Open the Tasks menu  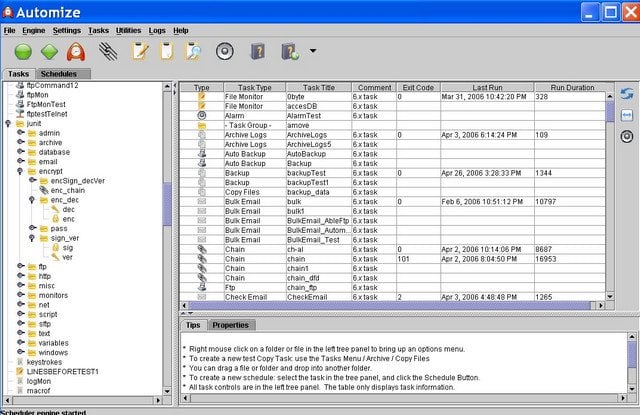pos(98,31)
